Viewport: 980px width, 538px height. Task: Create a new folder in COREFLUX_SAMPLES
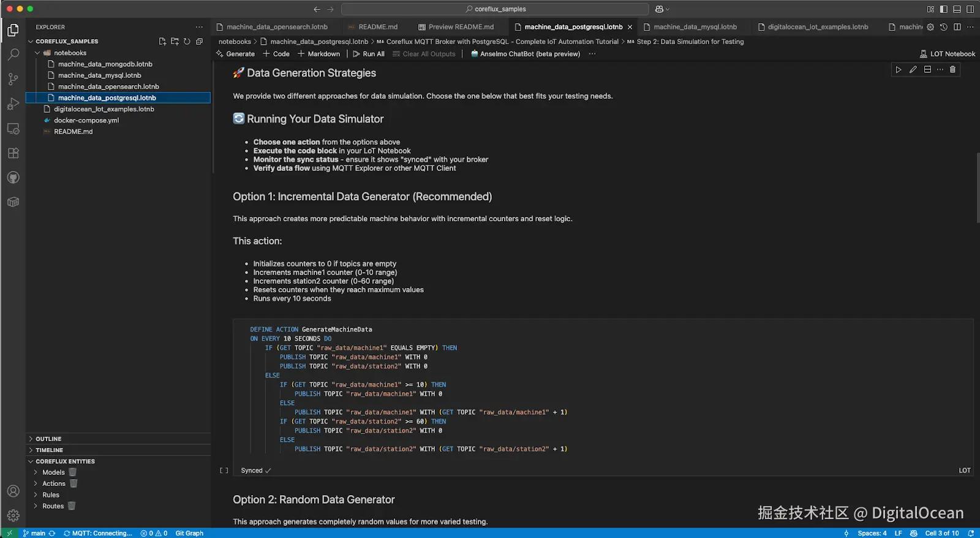(175, 42)
